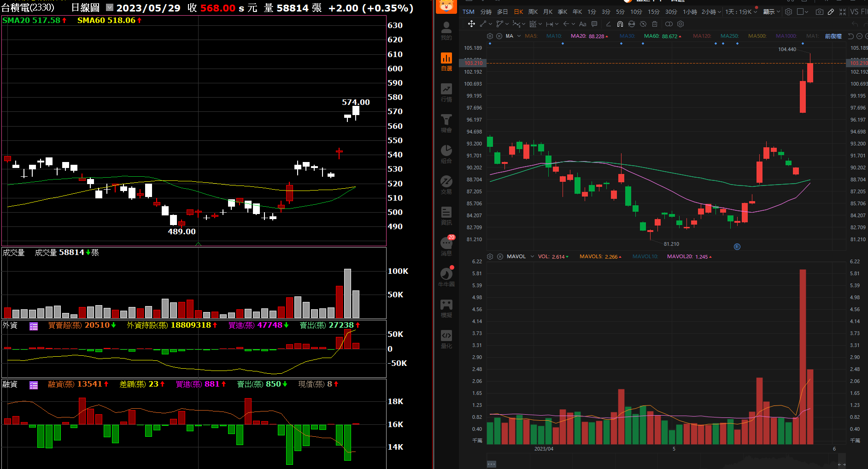This screenshot has height=469, width=868.
Task: Open the MAVOL indicator settings gear
Action: 490,256
